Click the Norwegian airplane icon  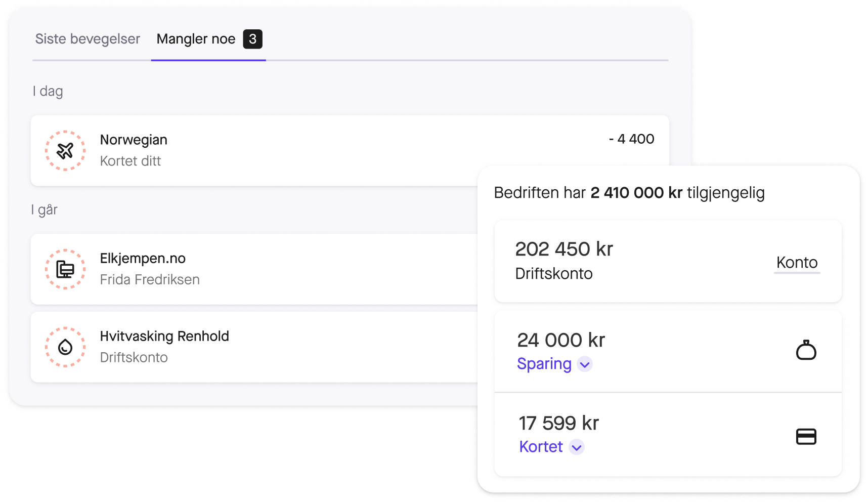coord(65,151)
